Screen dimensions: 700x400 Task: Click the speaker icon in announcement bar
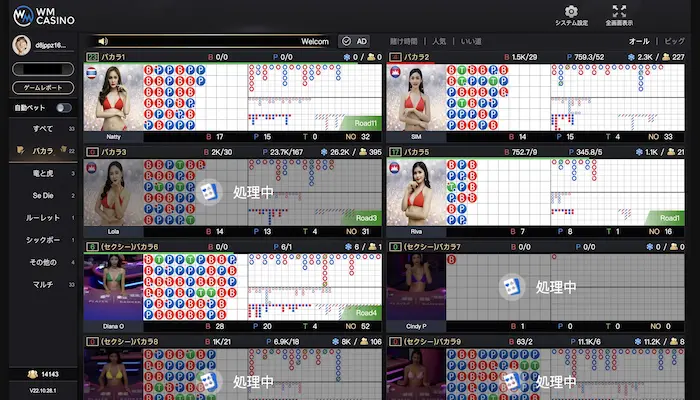click(102, 41)
